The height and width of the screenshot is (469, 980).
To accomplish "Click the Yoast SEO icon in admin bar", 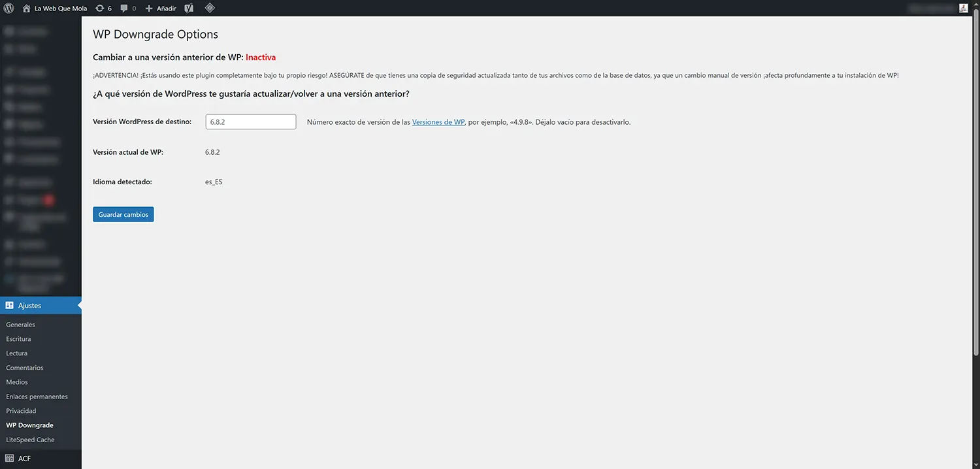I will coord(189,8).
